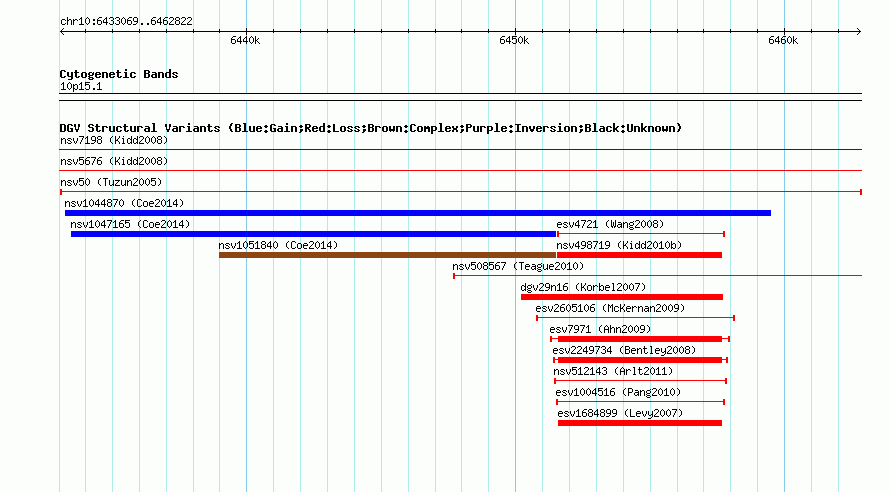Click the ruler's left arrowhead
Viewport: 890px width, 492px height.
[62, 32]
